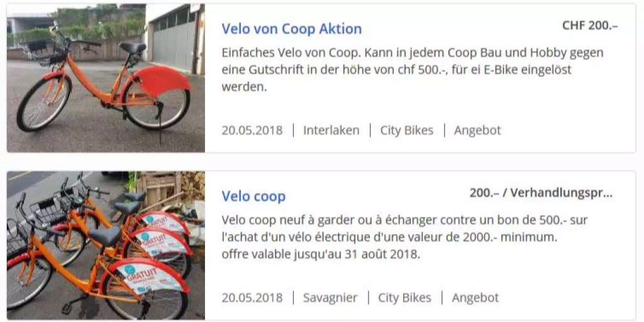The image size is (644, 322).
Task: Click the red rear fender in first photo
Action: [x=162, y=80]
